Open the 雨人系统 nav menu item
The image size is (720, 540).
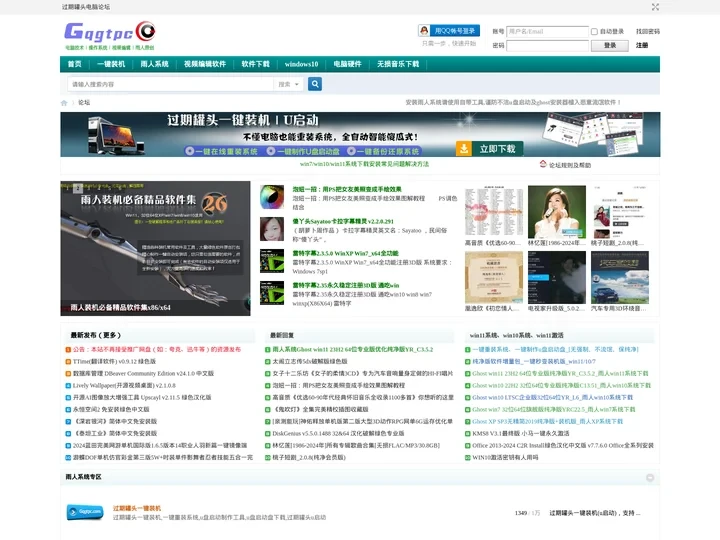coord(154,64)
